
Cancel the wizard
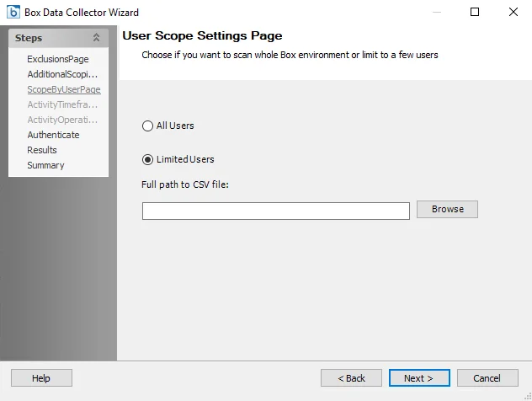click(487, 378)
